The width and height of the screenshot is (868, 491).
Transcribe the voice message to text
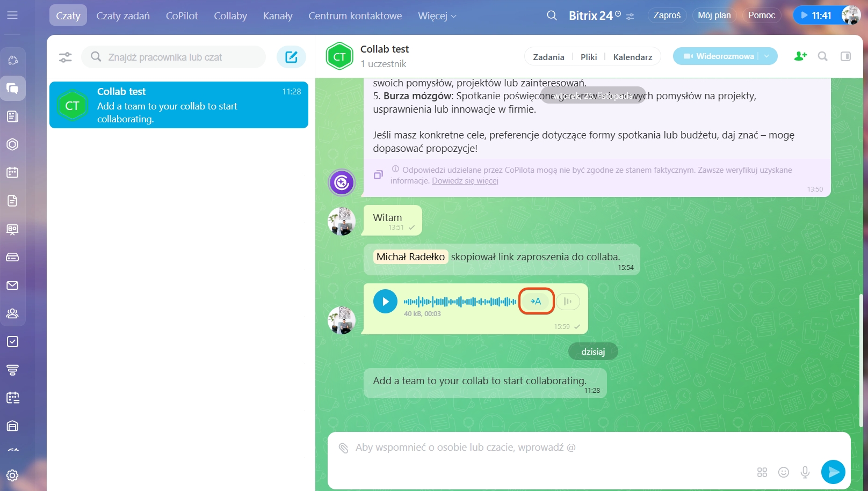536,302
